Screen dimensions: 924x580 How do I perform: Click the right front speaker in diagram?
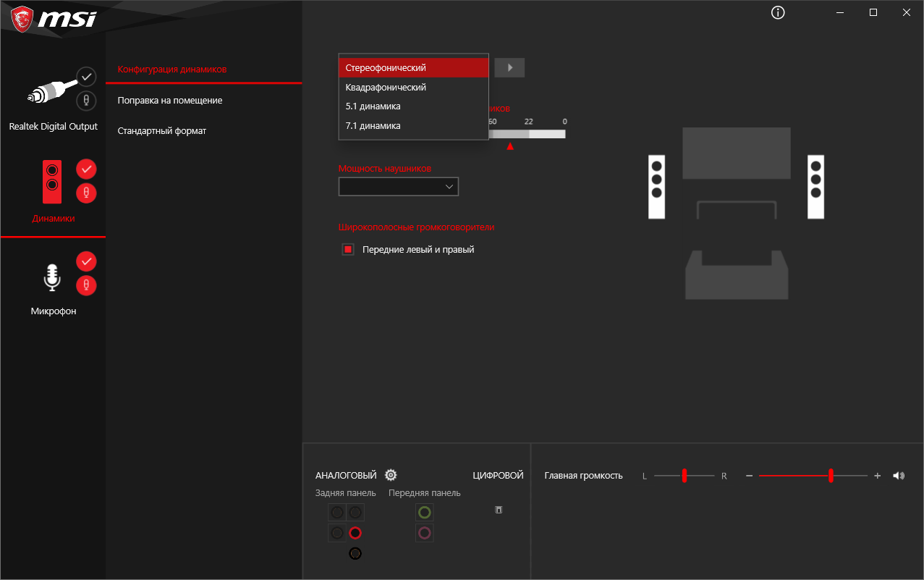click(x=816, y=187)
